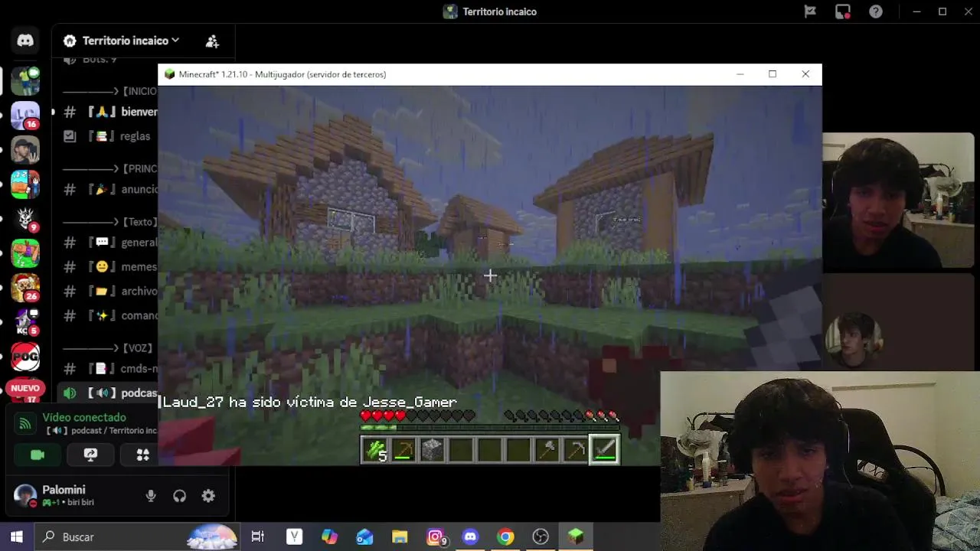Click the Video conectado status label
Image resolution: width=980 pixels, height=551 pixels.
click(84, 417)
